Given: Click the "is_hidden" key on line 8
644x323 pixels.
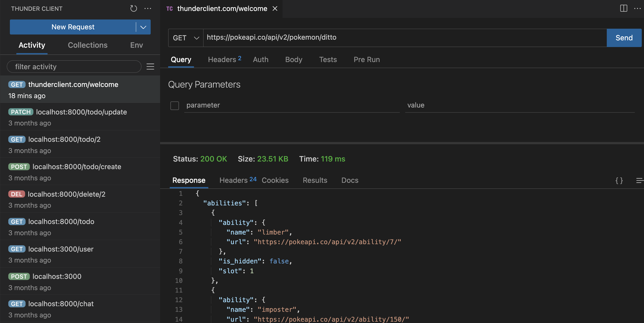Looking at the screenshot, I should point(240,261).
